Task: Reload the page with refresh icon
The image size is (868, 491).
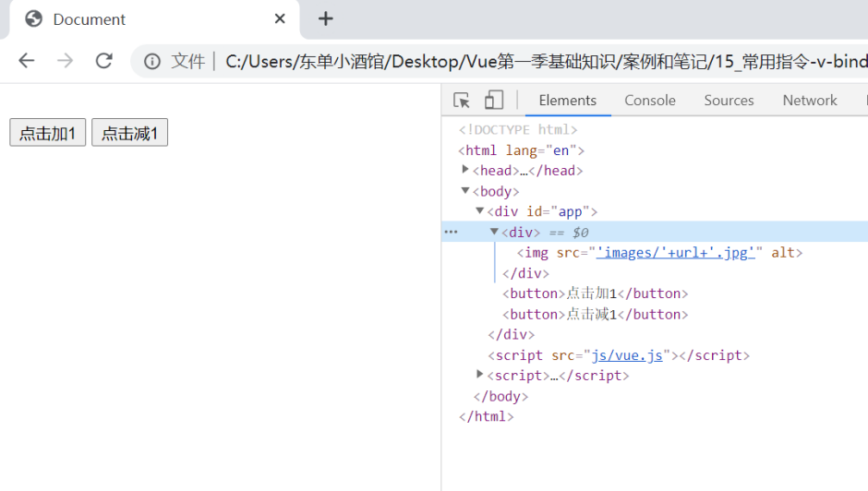Action: pos(104,60)
